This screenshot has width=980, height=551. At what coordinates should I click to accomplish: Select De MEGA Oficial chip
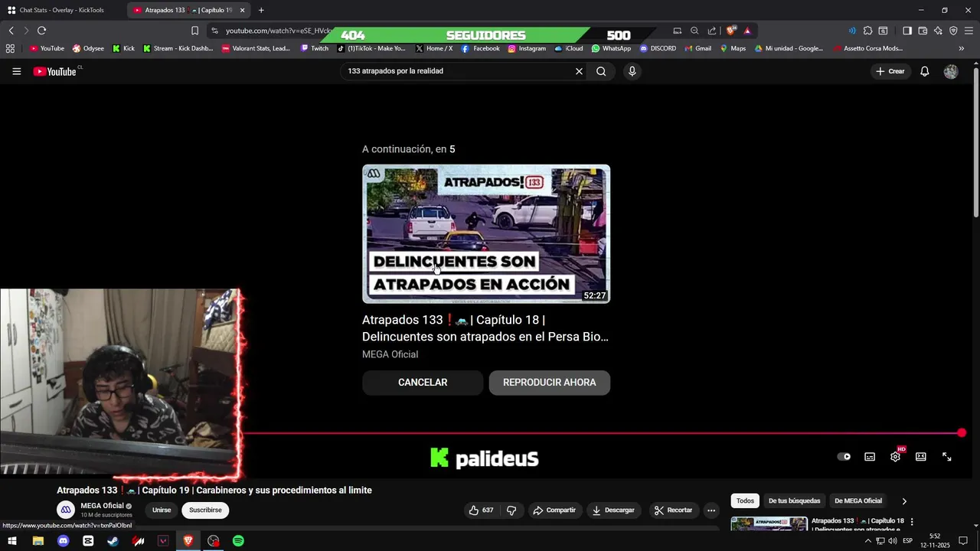coord(857,500)
